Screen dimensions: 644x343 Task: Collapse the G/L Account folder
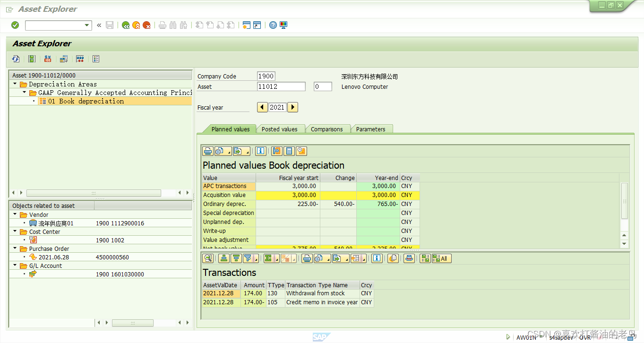(15, 266)
